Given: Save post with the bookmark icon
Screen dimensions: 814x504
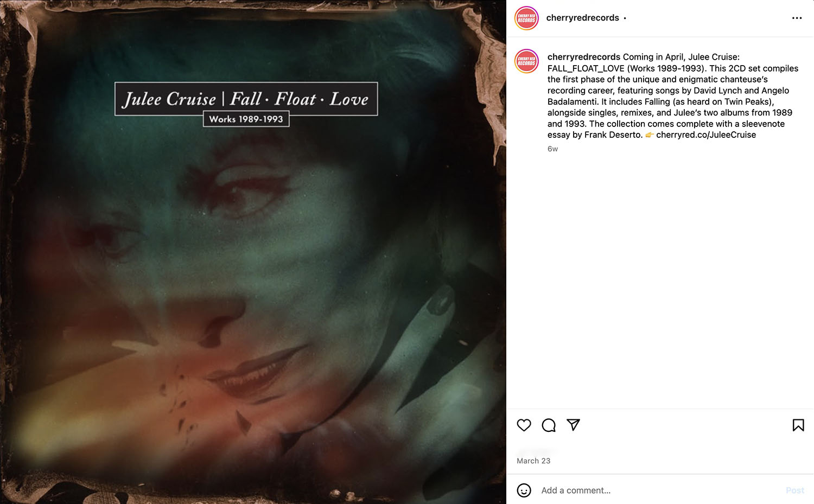Looking at the screenshot, I should (x=798, y=425).
